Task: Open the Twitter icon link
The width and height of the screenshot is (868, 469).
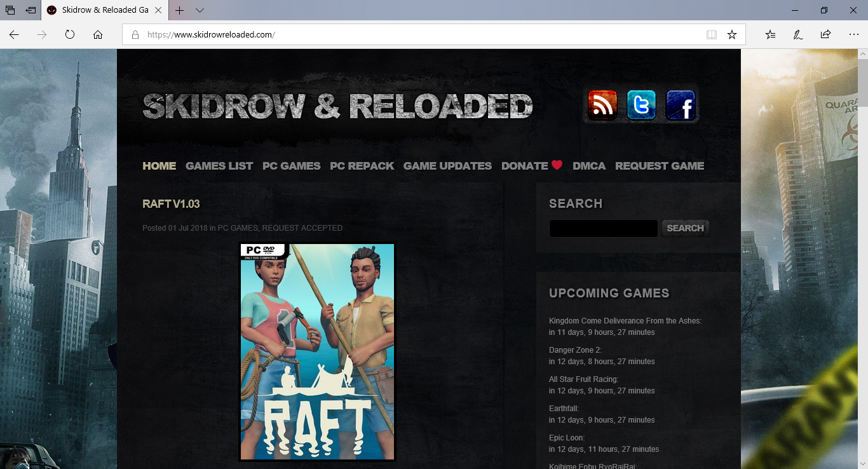Action: pyautogui.click(x=641, y=105)
